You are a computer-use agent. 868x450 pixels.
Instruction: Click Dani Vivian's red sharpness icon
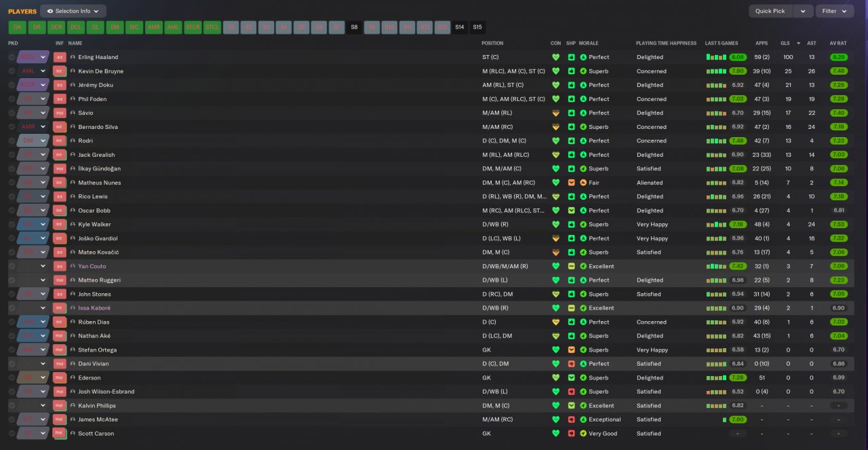[572, 364]
